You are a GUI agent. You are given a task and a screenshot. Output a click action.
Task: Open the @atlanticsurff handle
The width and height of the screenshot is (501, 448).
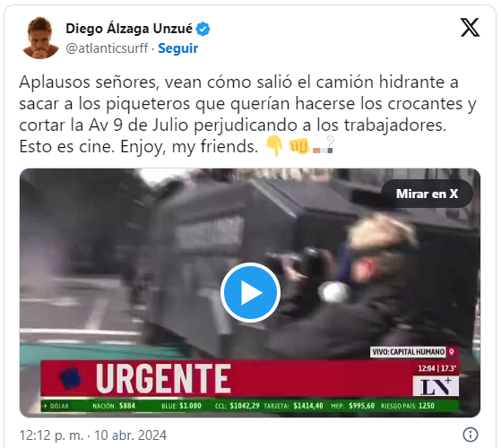107,48
